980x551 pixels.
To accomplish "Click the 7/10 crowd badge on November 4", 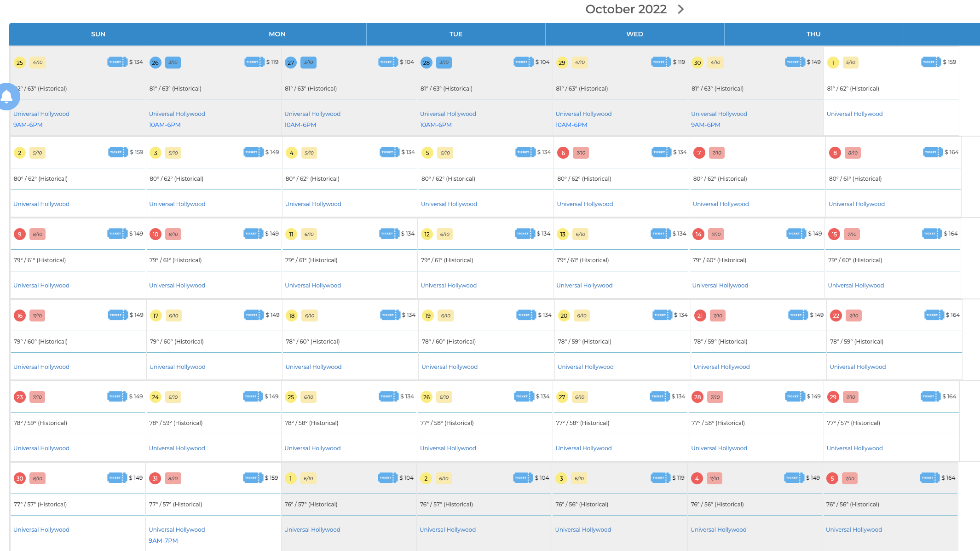I will pos(715,478).
